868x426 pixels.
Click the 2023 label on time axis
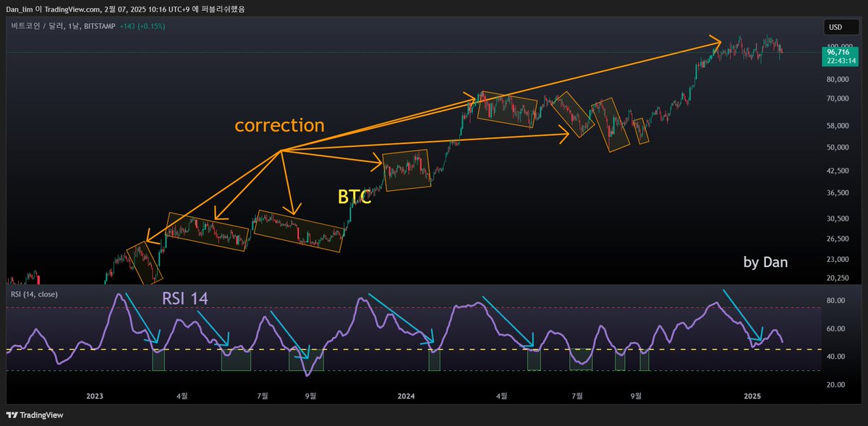(x=95, y=396)
